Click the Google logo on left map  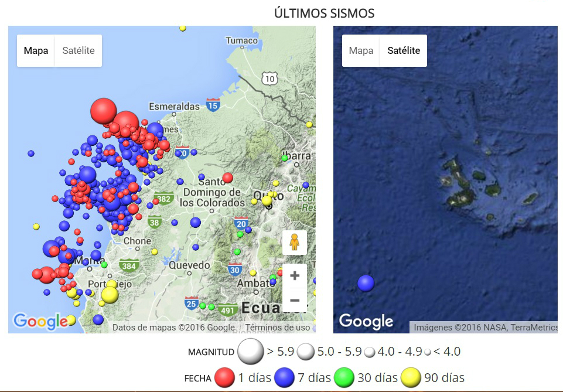point(40,321)
